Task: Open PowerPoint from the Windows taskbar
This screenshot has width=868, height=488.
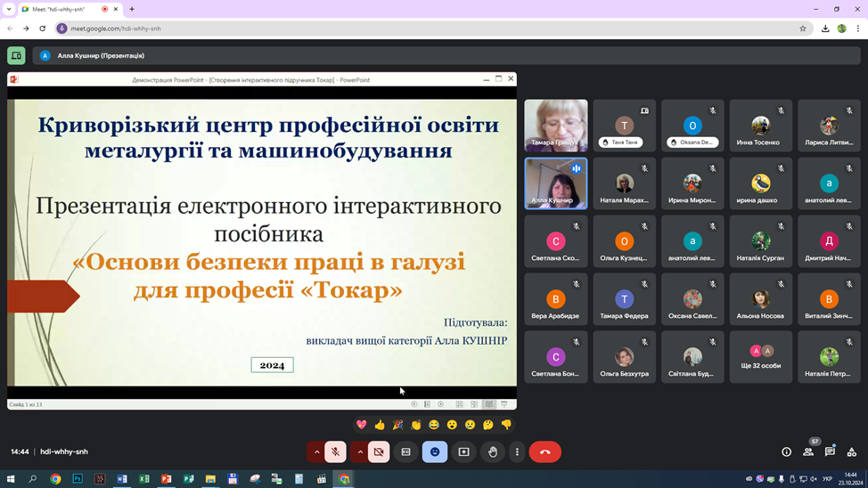Action: click(166, 479)
